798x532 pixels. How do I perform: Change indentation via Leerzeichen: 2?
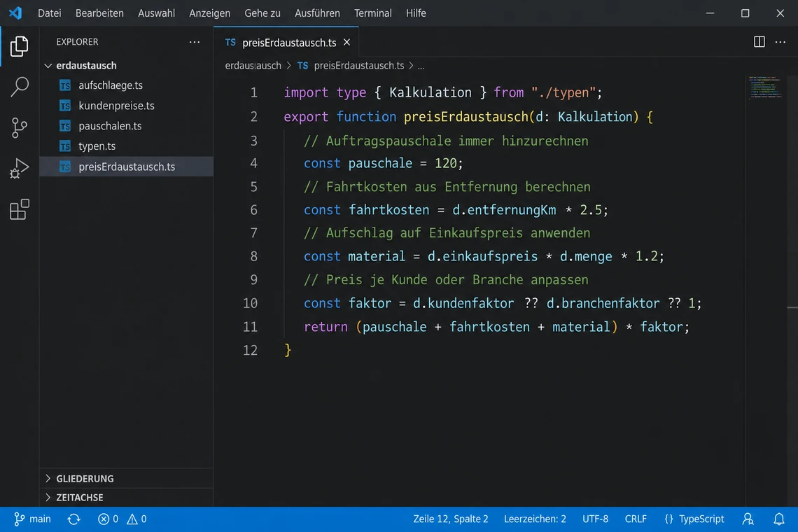pyautogui.click(x=535, y=519)
